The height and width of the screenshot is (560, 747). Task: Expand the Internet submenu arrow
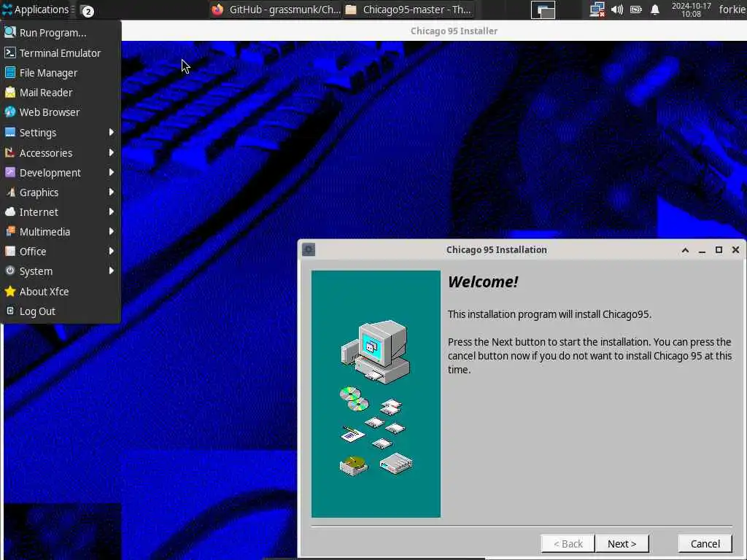(x=111, y=211)
